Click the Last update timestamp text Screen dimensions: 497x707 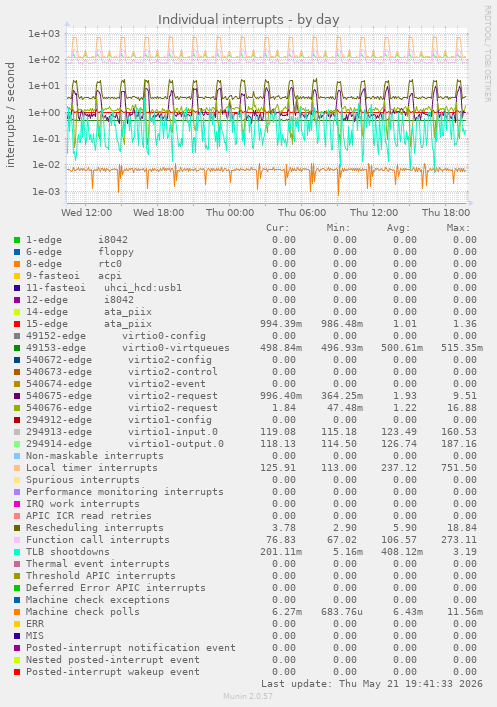(372, 684)
